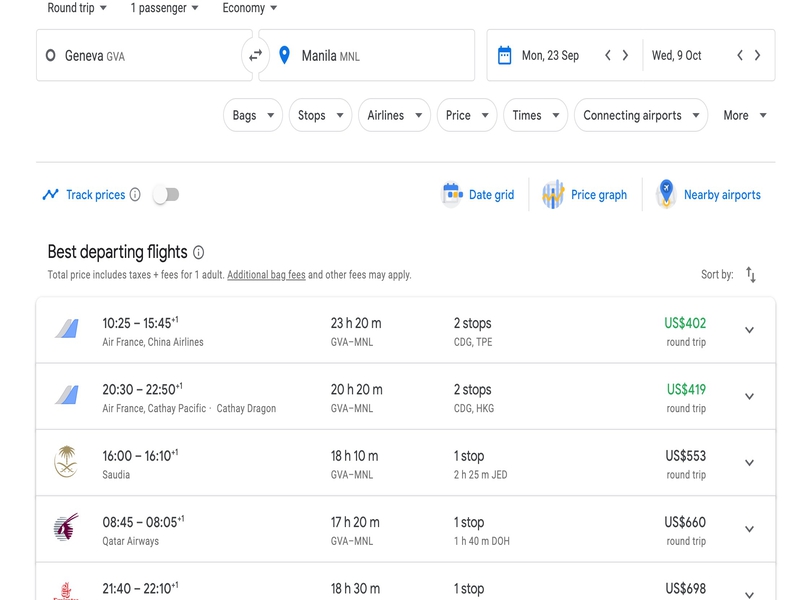The height and width of the screenshot is (600, 800).
Task: Expand the US$660 Qatar Airways flight
Action: click(x=749, y=529)
